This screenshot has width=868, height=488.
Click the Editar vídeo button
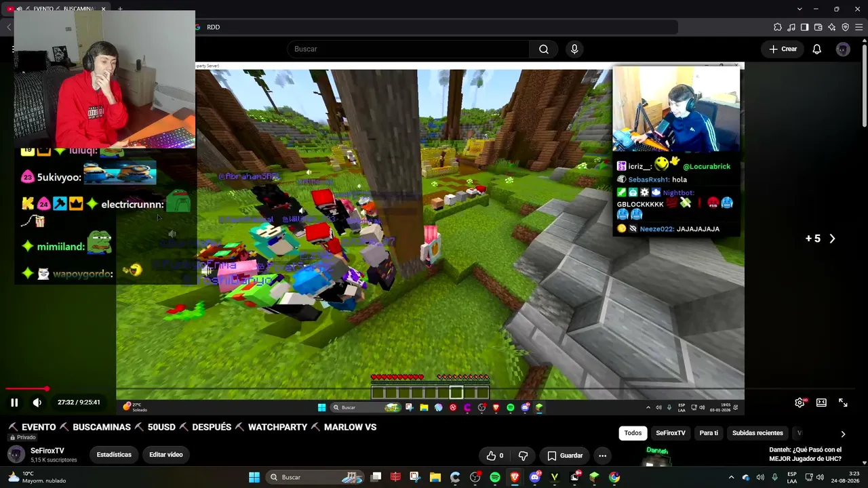coord(166,455)
